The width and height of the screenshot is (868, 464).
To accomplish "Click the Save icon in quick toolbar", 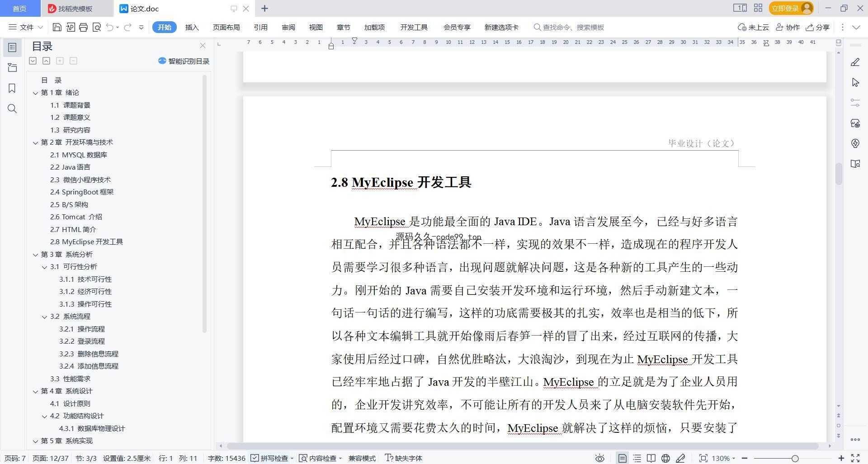I will tap(57, 27).
